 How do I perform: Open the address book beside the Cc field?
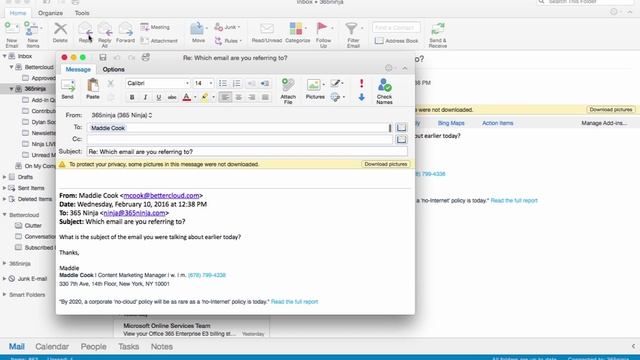coord(401,140)
